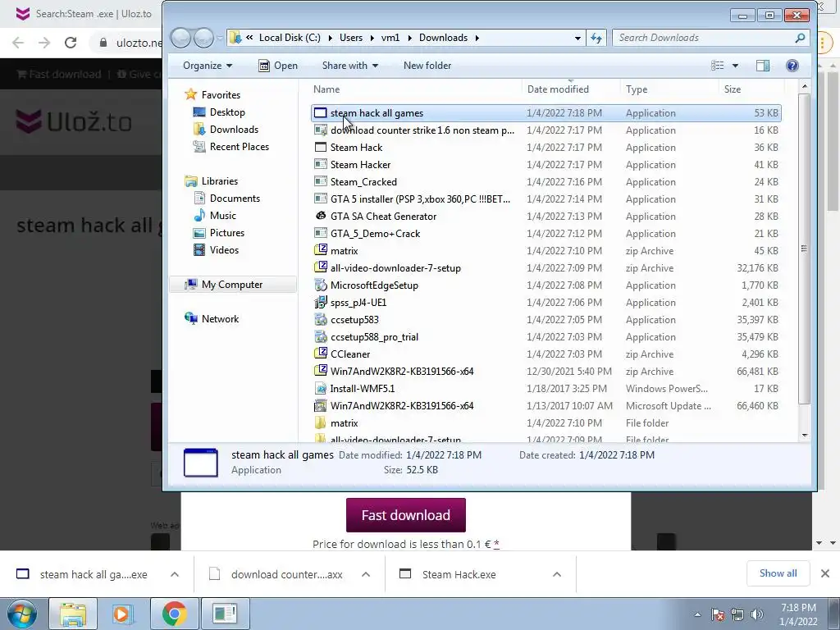The height and width of the screenshot is (630, 840).
Task: Close the Chrome downloads bar
Action: pos(825,573)
